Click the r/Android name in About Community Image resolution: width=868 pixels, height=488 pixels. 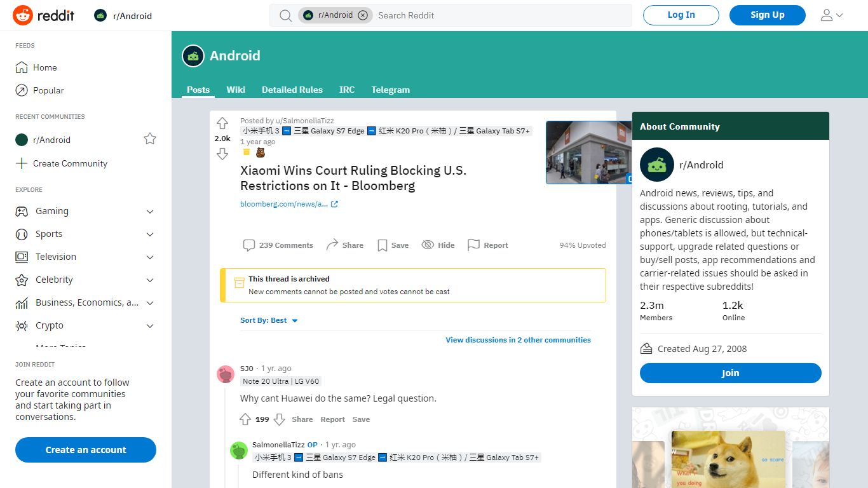pyautogui.click(x=702, y=165)
